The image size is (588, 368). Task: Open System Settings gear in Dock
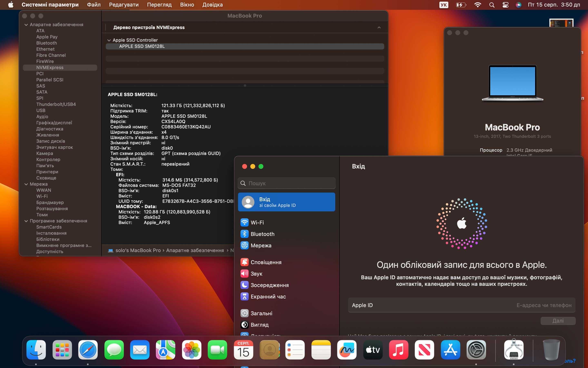coord(476,350)
